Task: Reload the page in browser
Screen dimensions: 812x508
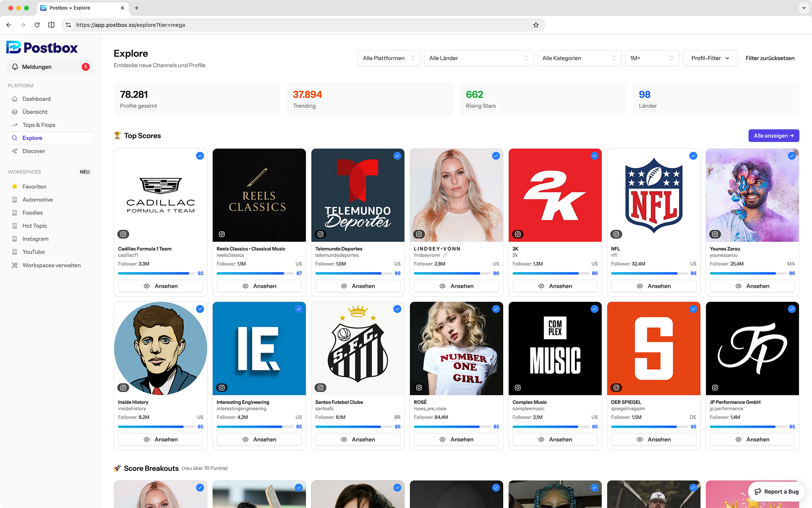Action: pyautogui.click(x=37, y=25)
